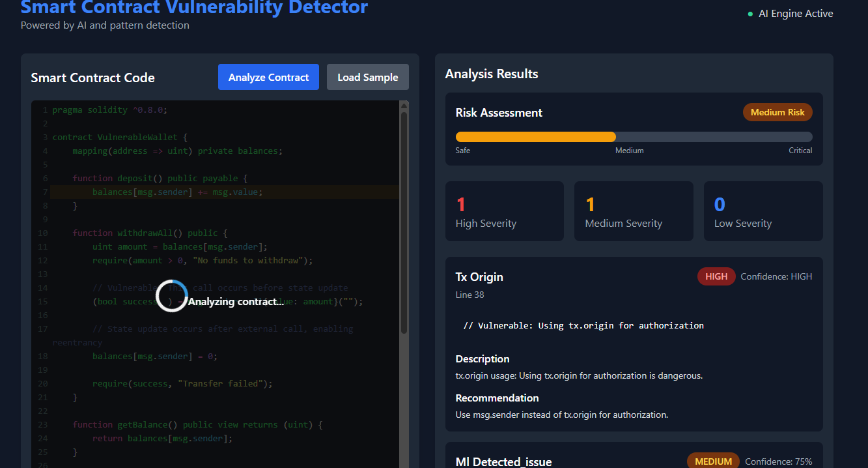Screen dimensions: 868x468
Task: Click the Smart Contract Code panel heading
Action: click(93, 78)
